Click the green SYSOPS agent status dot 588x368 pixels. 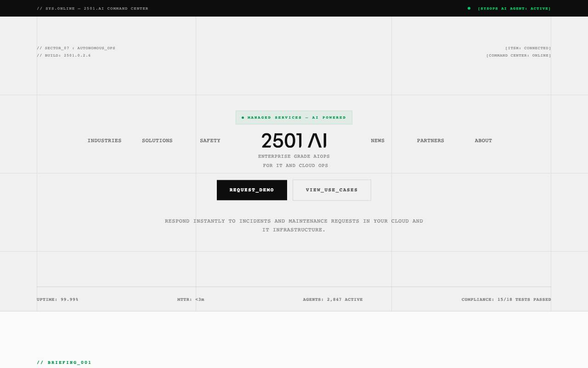pos(469,8)
